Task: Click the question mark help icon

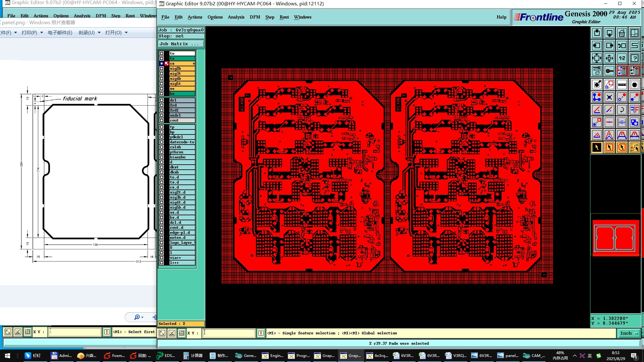Action: [634, 58]
